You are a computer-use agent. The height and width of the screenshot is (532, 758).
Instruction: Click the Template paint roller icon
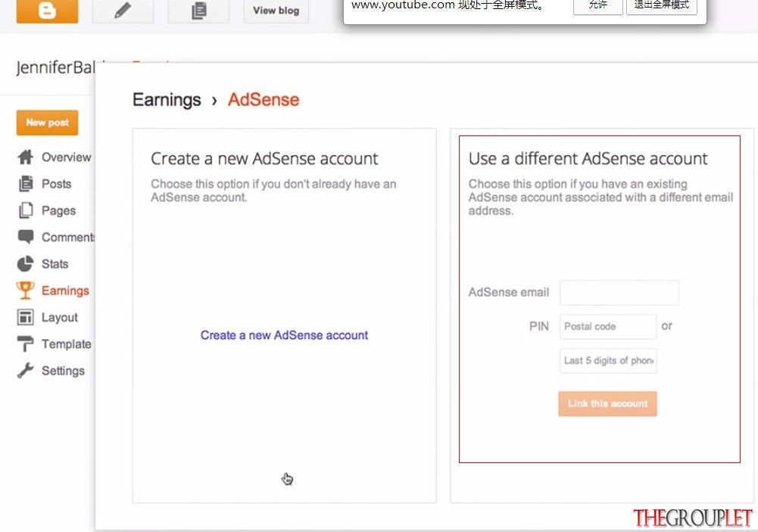pyautogui.click(x=26, y=344)
